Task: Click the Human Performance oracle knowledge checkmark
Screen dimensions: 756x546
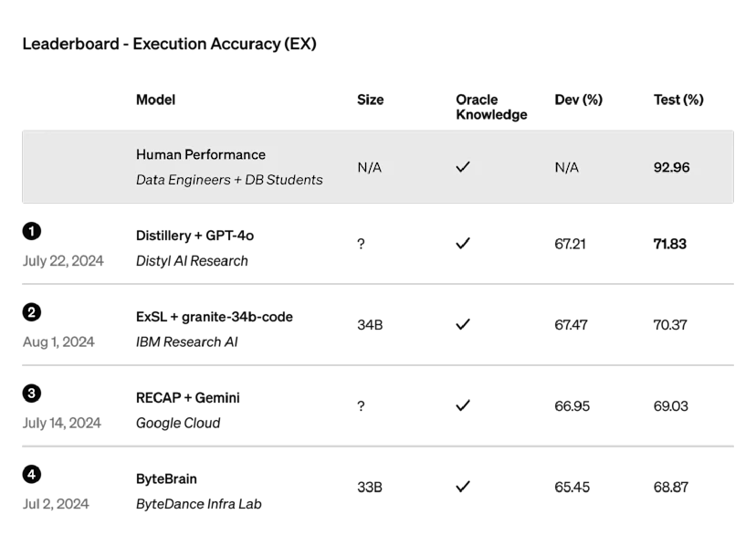Action: pos(463,167)
